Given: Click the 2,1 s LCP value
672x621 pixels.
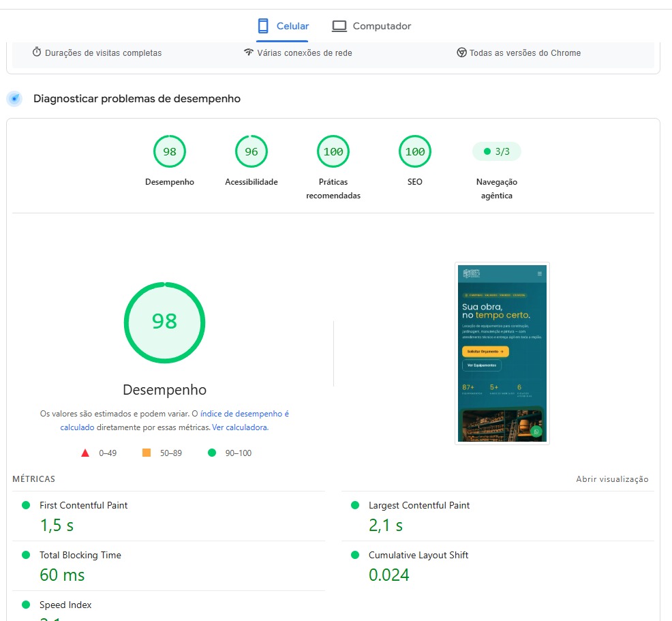Looking at the screenshot, I should [x=386, y=525].
